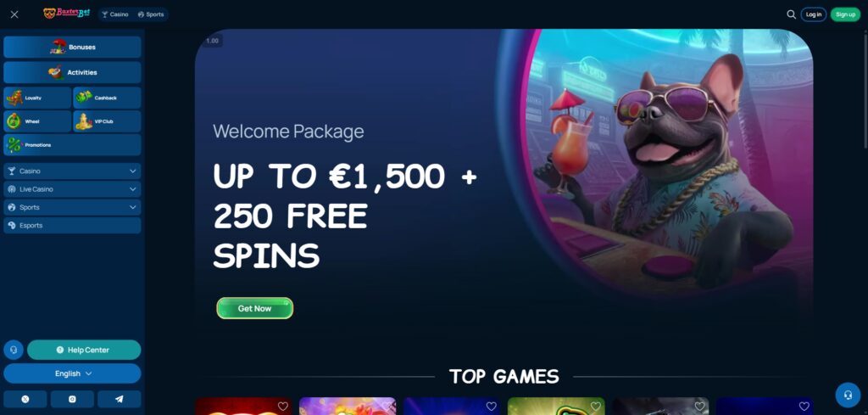
Task: Toggle favorite heart on last top game
Action: (804, 407)
